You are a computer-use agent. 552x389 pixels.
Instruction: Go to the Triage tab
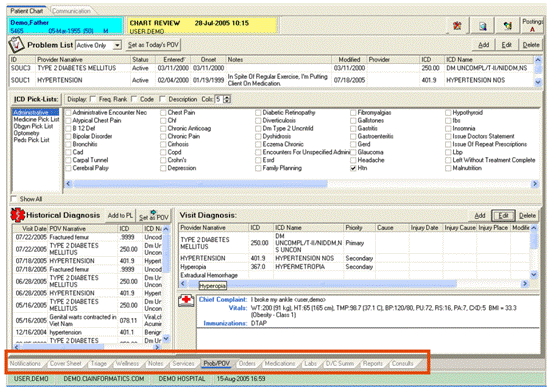(99, 363)
